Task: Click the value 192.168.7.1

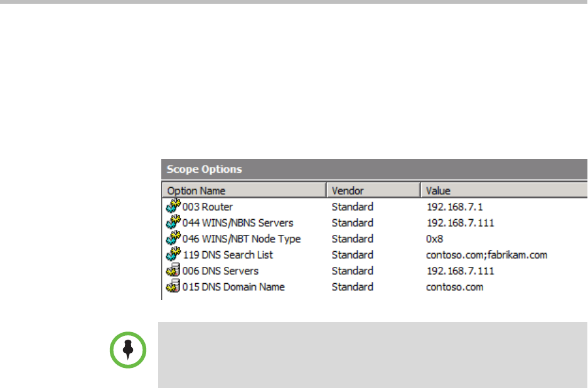Action: pos(455,207)
